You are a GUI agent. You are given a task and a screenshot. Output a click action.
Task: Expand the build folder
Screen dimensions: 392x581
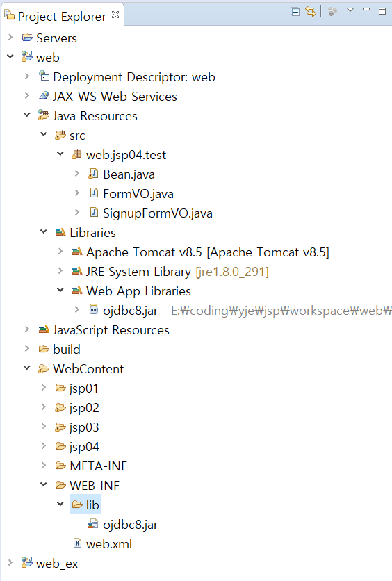[27, 348]
